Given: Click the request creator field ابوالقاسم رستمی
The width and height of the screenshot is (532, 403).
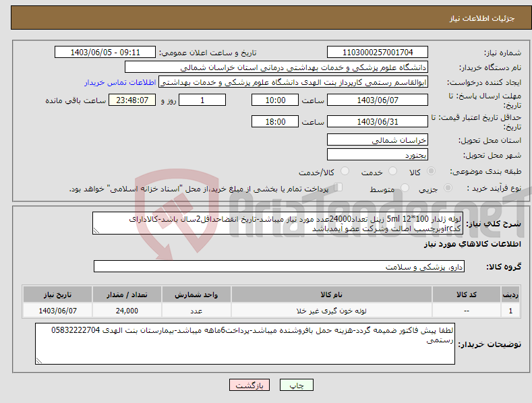Looking at the screenshot, I should pos(293,82).
